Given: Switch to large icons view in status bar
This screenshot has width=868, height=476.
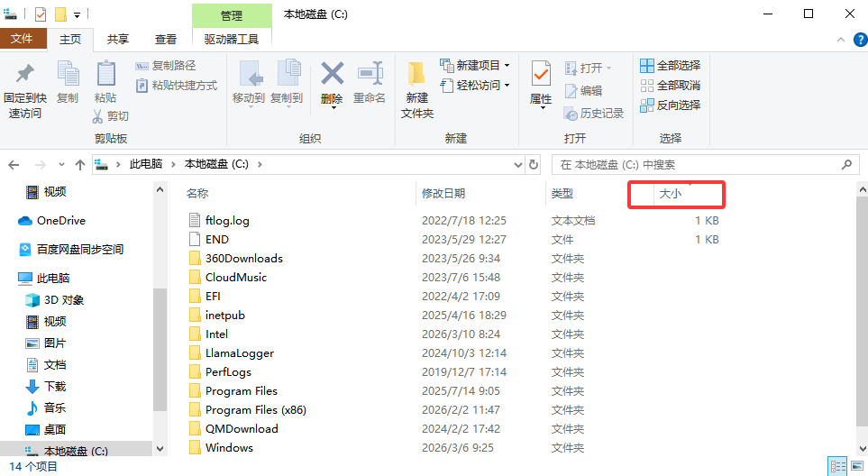Looking at the screenshot, I should pyautogui.click(x=857, y=466).
